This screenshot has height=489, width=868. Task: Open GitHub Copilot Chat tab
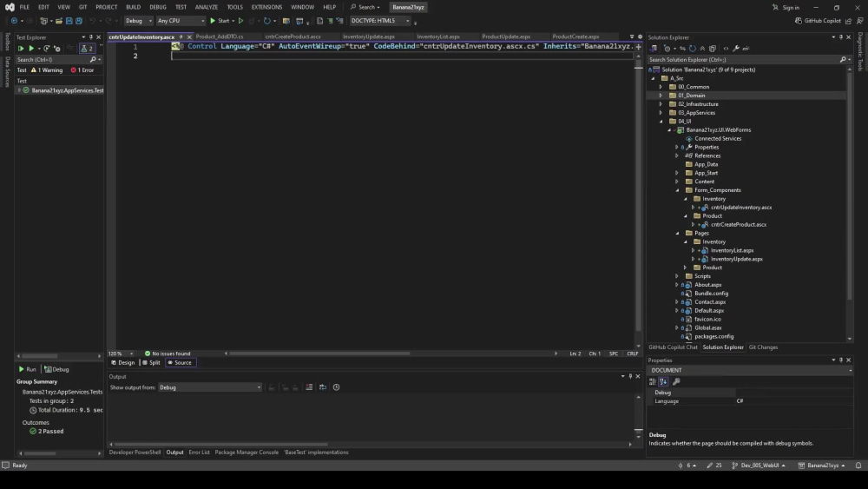673,347
